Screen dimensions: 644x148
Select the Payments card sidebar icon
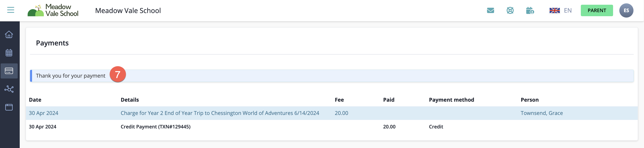pos(9,71)
